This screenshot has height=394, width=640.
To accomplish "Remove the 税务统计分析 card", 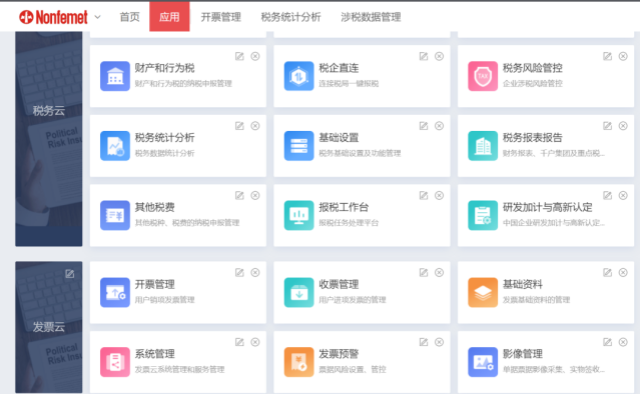I will (255, 126).
